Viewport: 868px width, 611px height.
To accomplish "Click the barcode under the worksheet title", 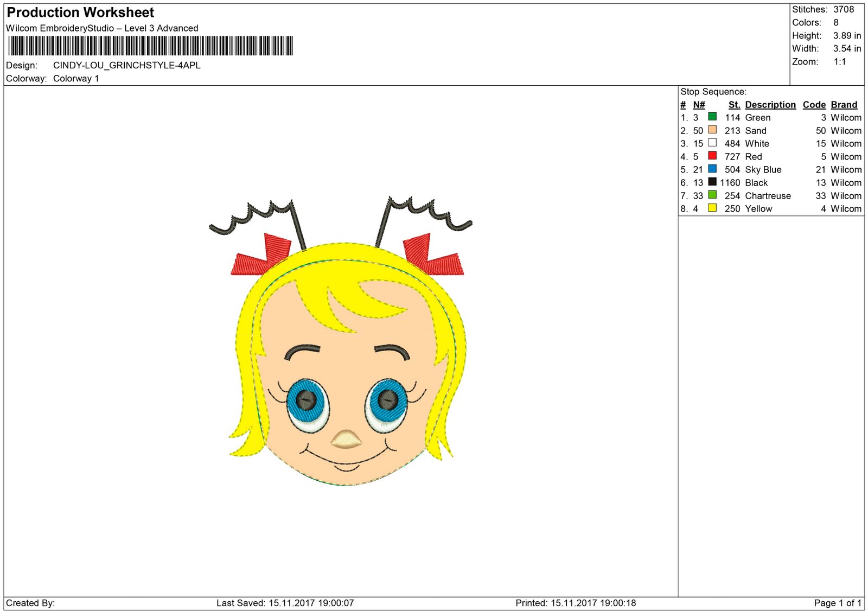I will (150, 46).
